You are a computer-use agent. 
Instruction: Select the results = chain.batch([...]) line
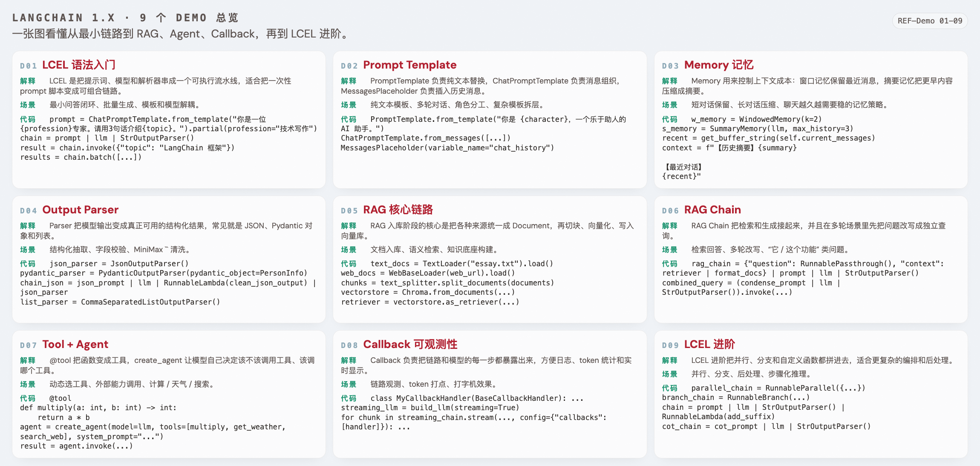click(x=81, y=157)
